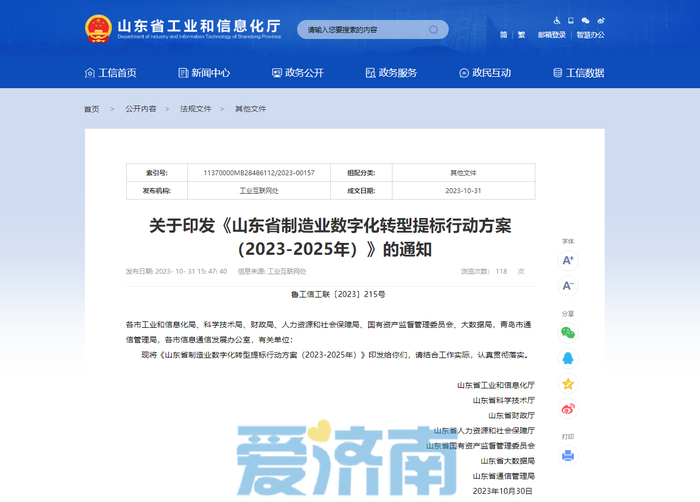Open the Weibo icon in the header
The width and height of the screenshot is (700, 502).
[601, 21]
